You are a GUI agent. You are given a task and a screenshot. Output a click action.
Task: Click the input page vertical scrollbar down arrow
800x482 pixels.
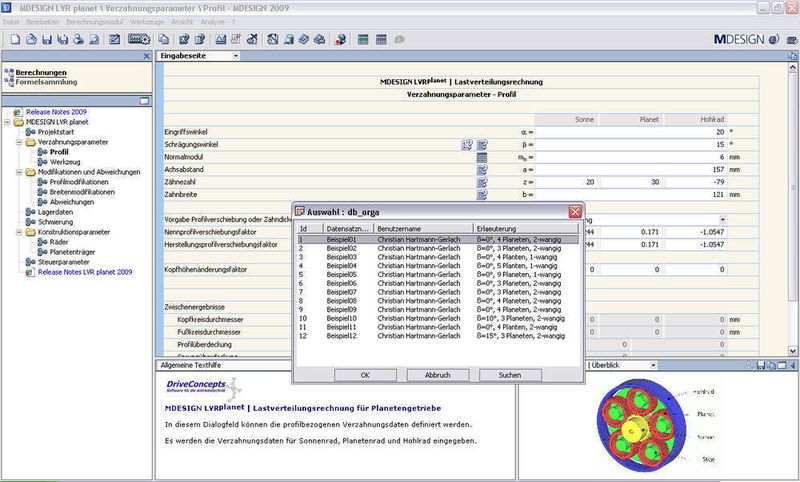793,351
